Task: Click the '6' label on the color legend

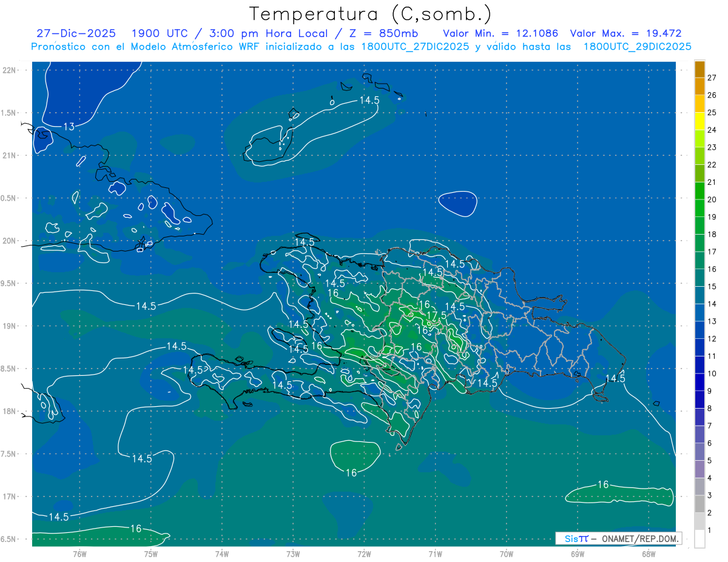Action: pos(710,443)
